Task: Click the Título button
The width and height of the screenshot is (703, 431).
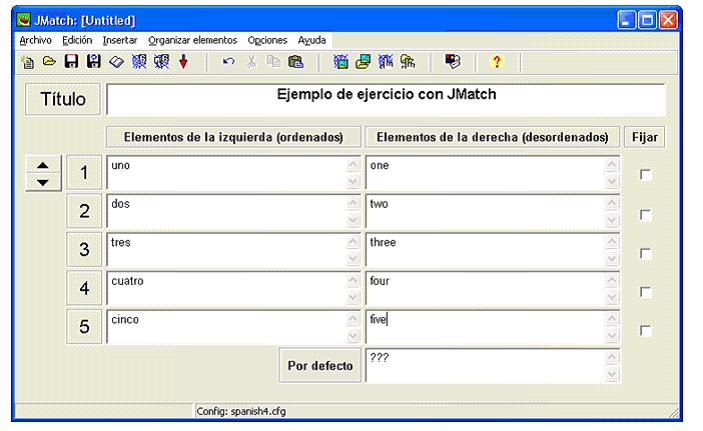Action: point(63,99)
